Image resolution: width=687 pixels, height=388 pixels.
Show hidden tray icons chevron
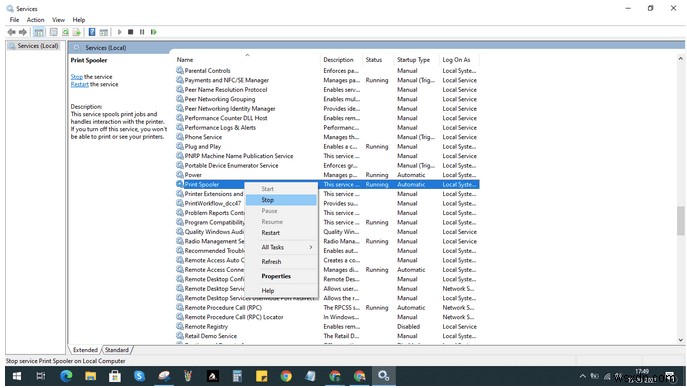582,376
